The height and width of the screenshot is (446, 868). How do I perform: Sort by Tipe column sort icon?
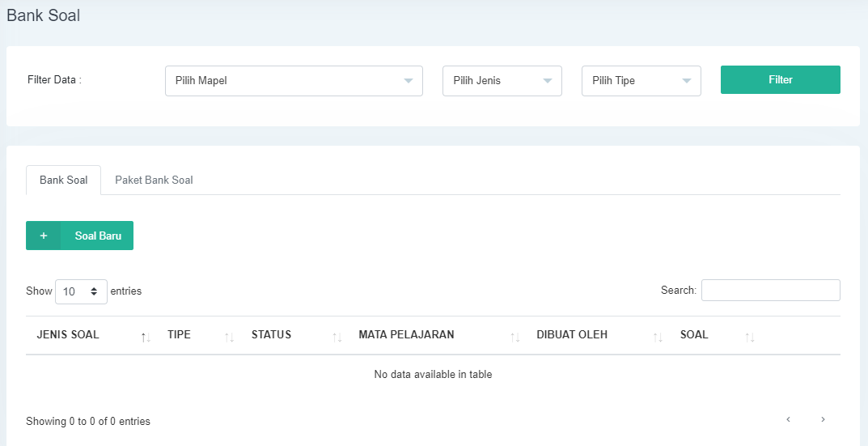tap(229, 337)
